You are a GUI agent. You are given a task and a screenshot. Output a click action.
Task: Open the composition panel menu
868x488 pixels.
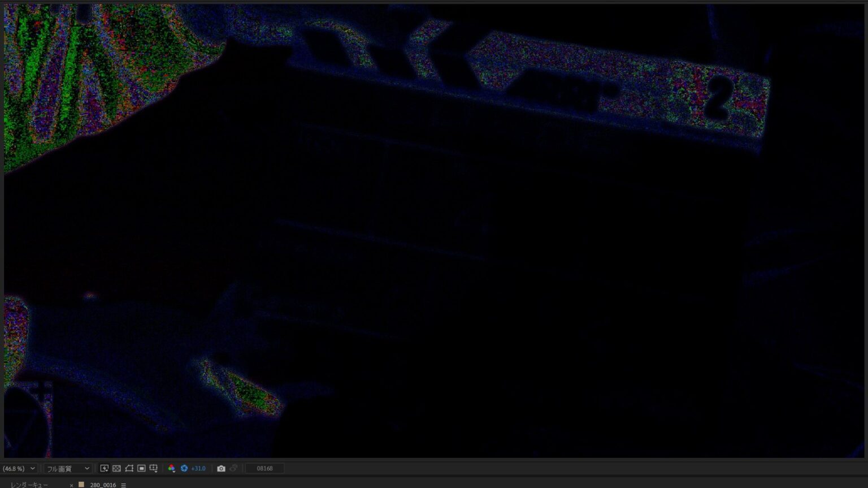coord(123,485)
